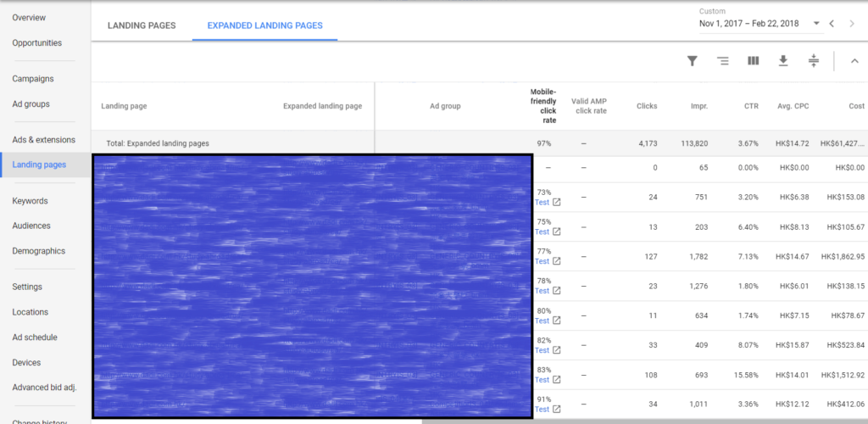The image size is (868, 424).
Task: Open Ad schedule in the sidebar
Action: click(x=35, y=338)
